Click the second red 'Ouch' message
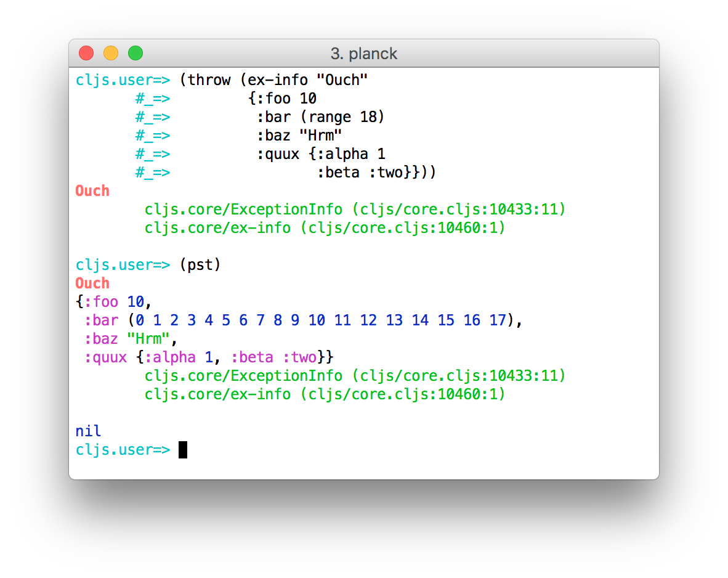Viewport: 728px width, 578px height. coord(92,283)
